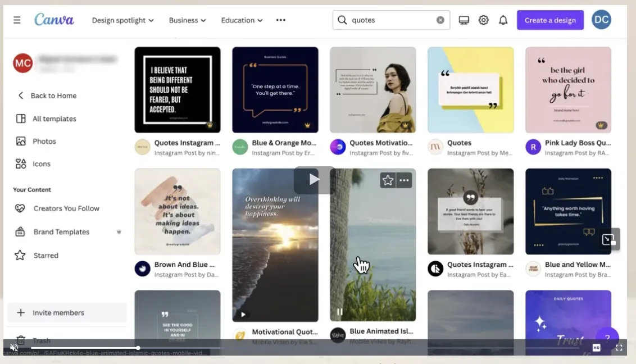Open the help question mark button
The height and width of the screenshot is (364, 636).
point(607,338)
